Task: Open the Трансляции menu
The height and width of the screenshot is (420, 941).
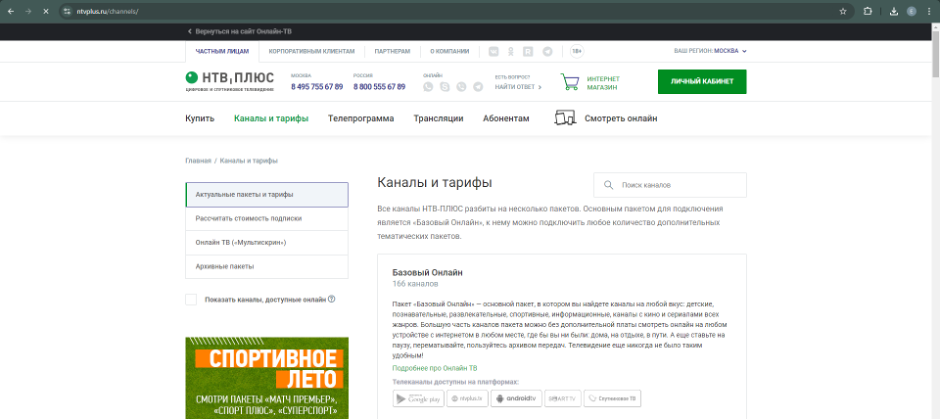Action: [x=438, y=118]
